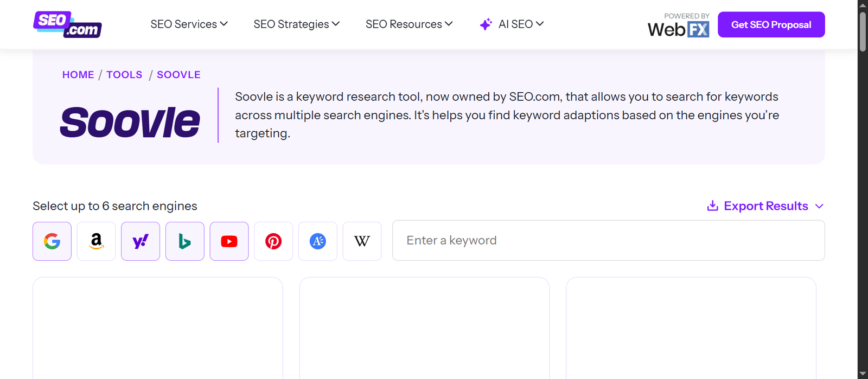Open the SEO Strategies menu
The height and width of the screenshot is (379, 868).
[297, 24]
